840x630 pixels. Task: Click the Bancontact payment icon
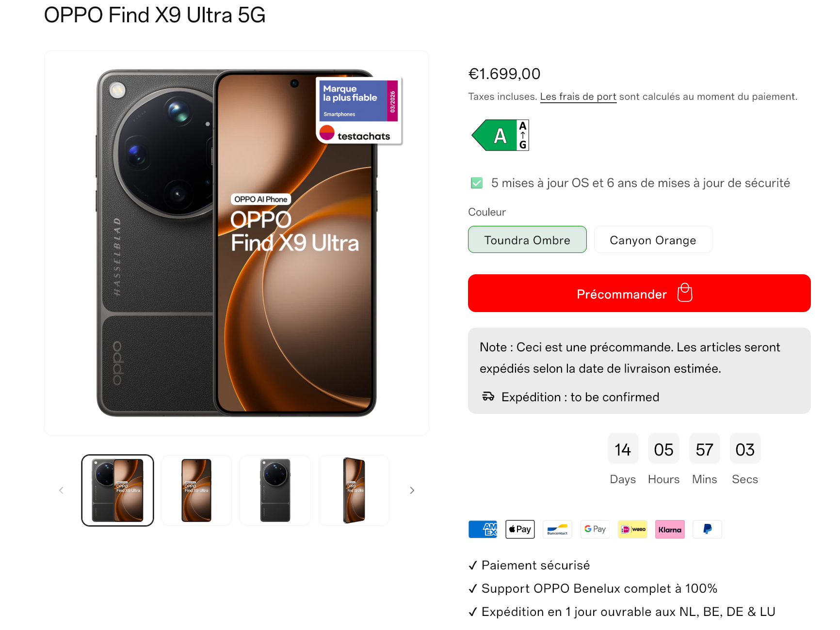[x=557, y=529]
